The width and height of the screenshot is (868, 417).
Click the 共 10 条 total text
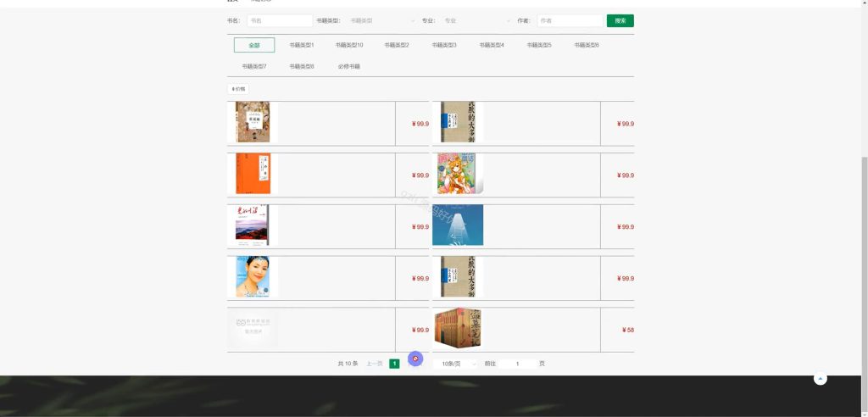point(348,364)
